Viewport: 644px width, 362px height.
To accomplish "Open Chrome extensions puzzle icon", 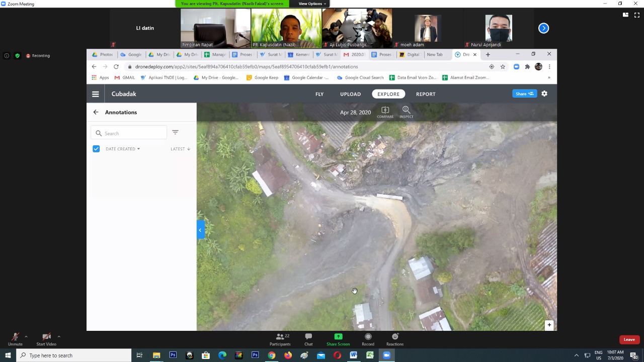I will pos(527,66).
